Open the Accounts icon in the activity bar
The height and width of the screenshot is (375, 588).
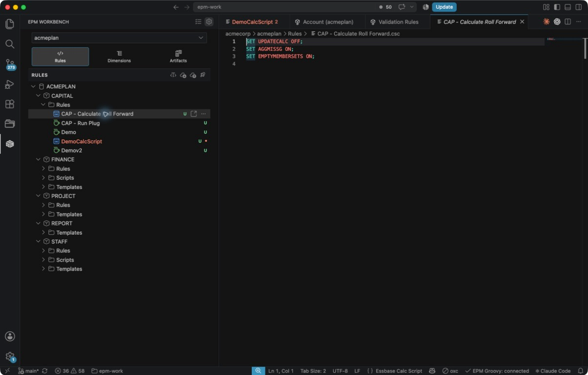(x=10, y=336)
